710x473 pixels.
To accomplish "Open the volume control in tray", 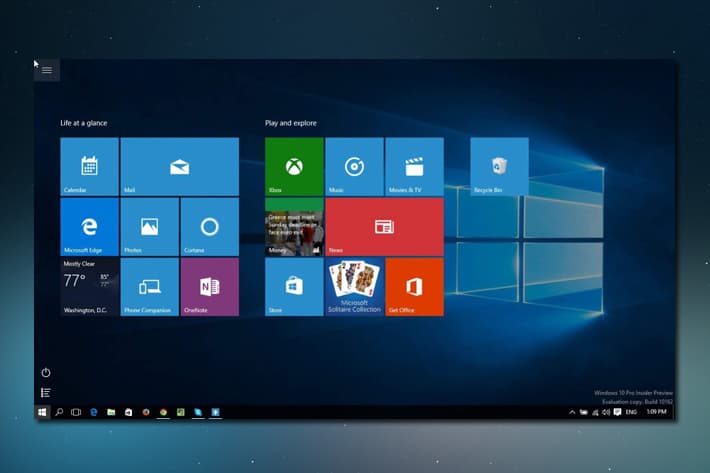I will pyautogui.click(x=606, y=412).
